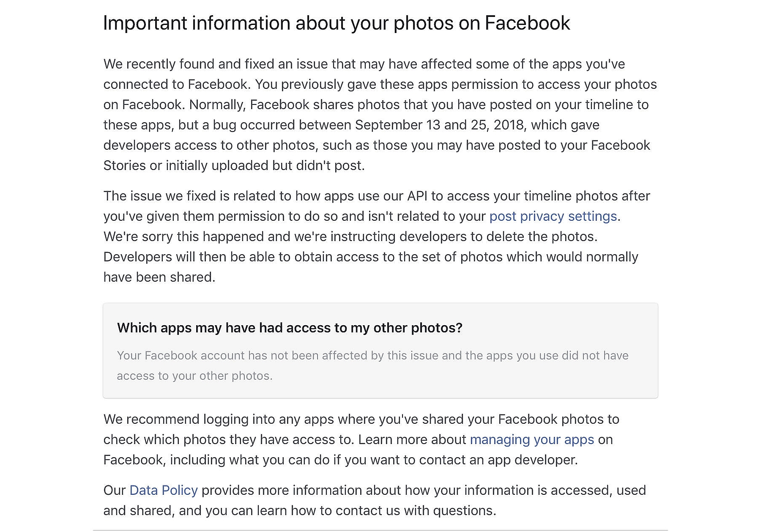Click the page heading about Facebook photos
The image size is (761, 532).
[x=337, y=23]
